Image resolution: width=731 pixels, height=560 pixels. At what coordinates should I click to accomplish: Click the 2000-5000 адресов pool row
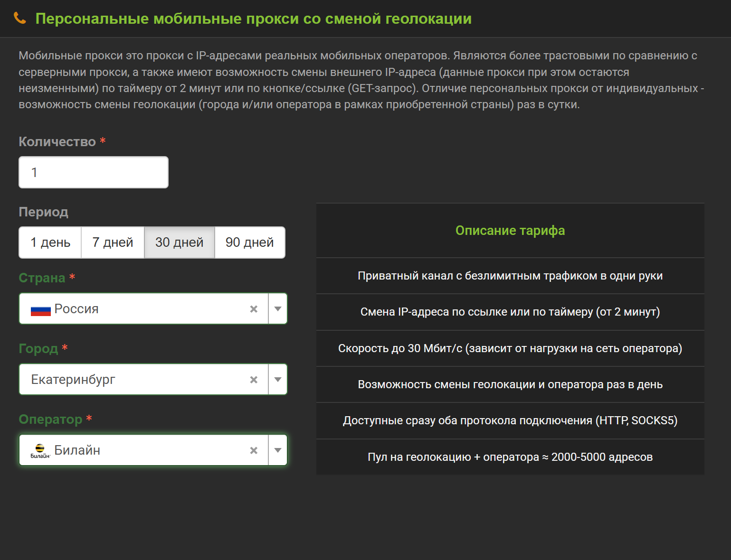510,457
